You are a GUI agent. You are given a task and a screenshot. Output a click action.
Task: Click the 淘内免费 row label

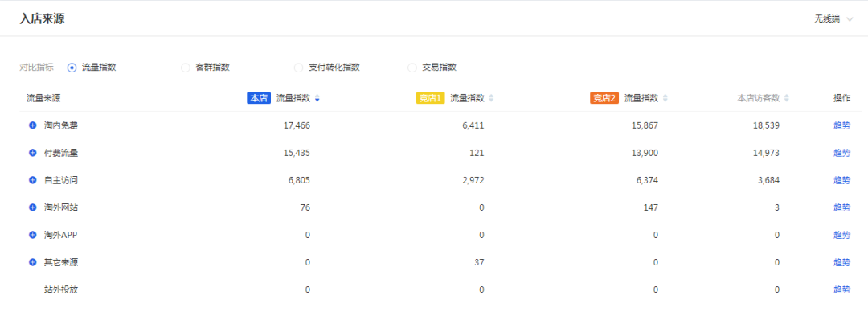pyautogui.click(x=61, y=125)
